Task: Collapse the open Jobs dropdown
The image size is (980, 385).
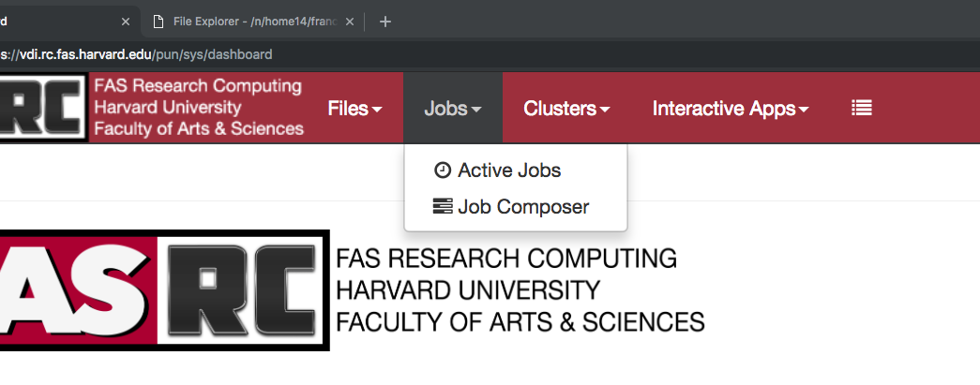Action: [453, 108]
